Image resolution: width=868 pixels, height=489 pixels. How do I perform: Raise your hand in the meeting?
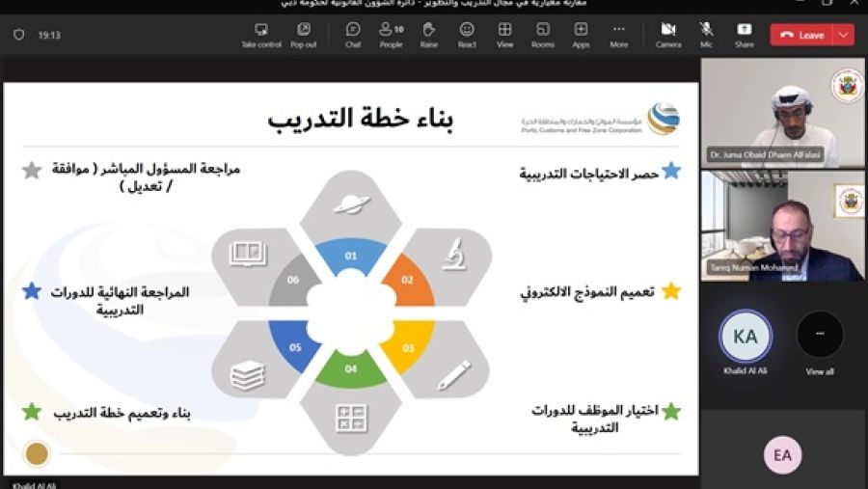(429, 35)
